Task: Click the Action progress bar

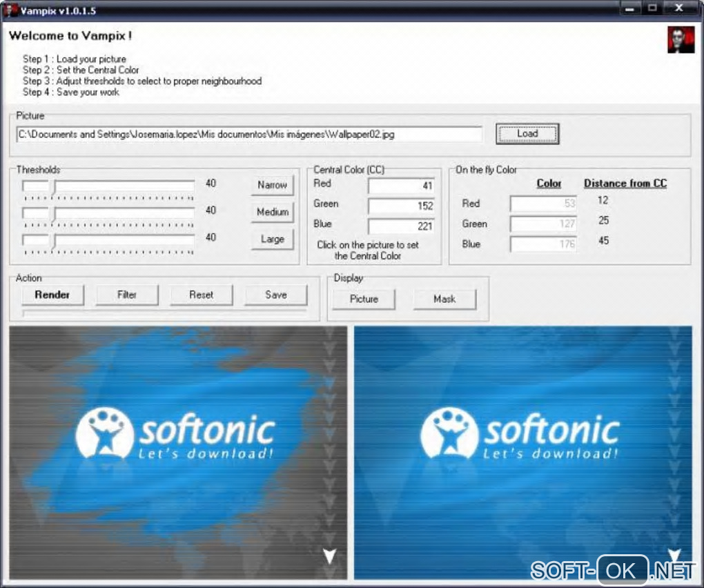Action: coord(165,313)
